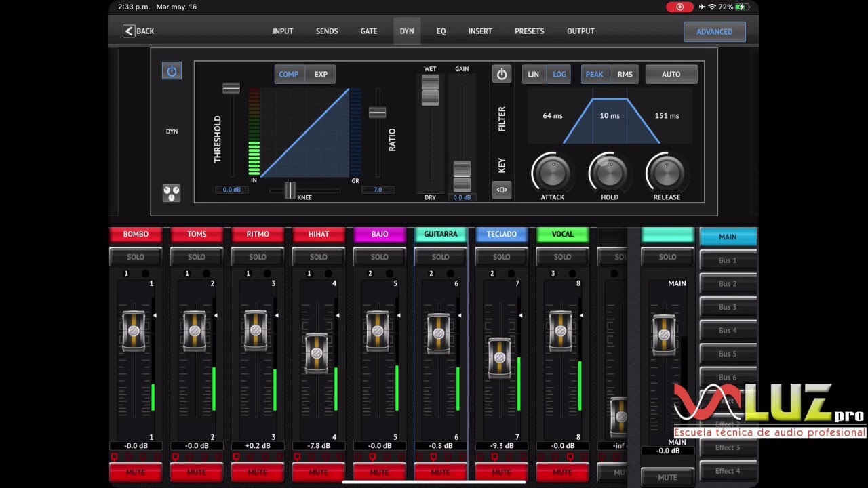Click the RELEASE knob
This screenshot has height=488, width=868.
[x=667, y=173]
